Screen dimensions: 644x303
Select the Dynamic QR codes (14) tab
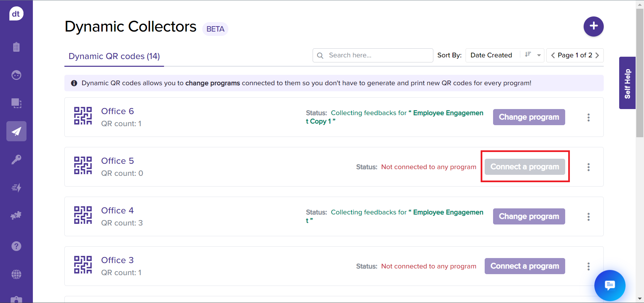pyautogui.click(x=114, y=56)
